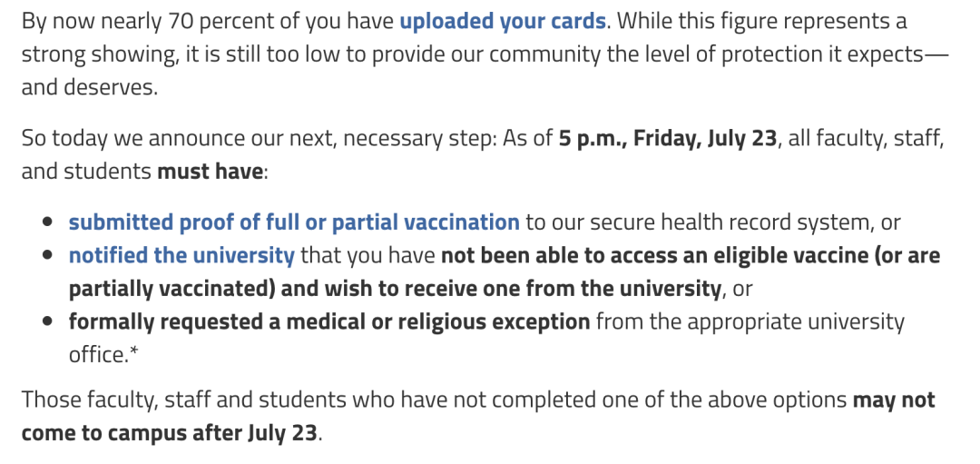Follow "submitted proof of full or partial vaccination" link
Viewport: 980px width, 464px height.
pos(294,222)
